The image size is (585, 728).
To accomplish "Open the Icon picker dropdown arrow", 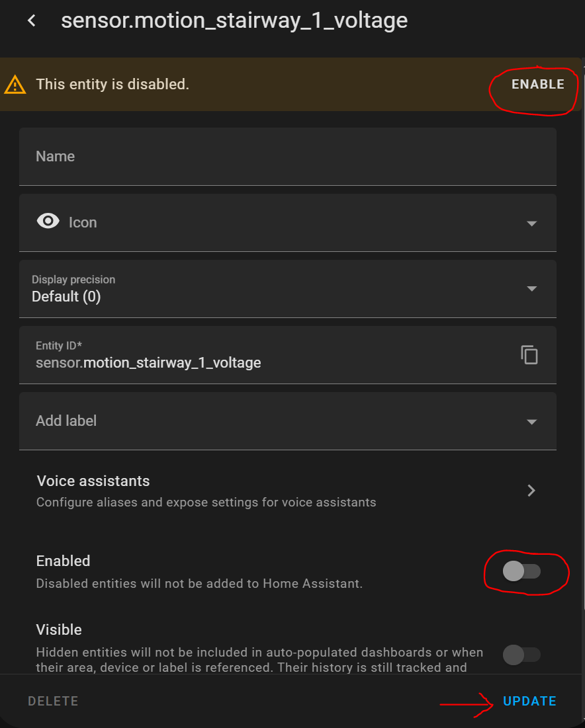I will pyautogui.click(x=531, y=223).
